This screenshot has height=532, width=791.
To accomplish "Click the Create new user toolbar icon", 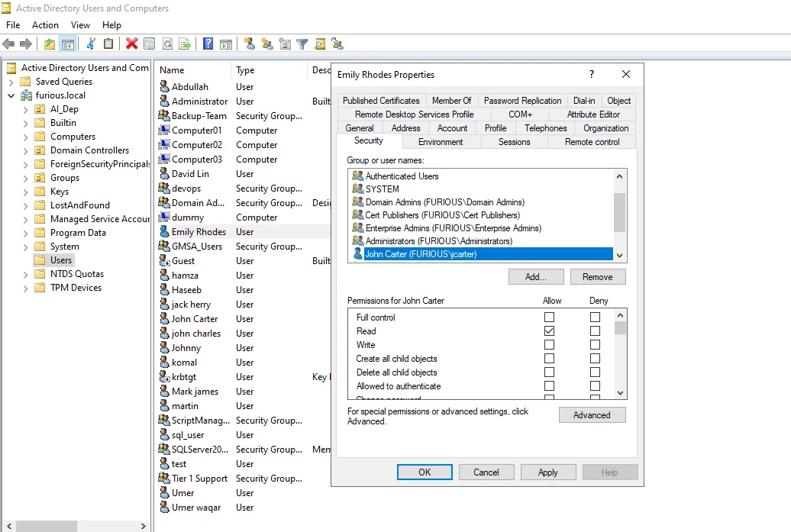I will [x=249, y=44].
